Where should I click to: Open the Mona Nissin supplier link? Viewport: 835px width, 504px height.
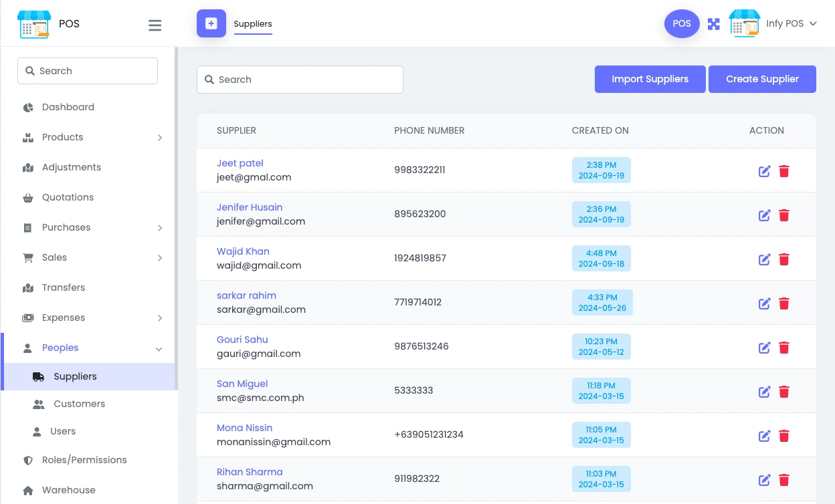point(244,428)
